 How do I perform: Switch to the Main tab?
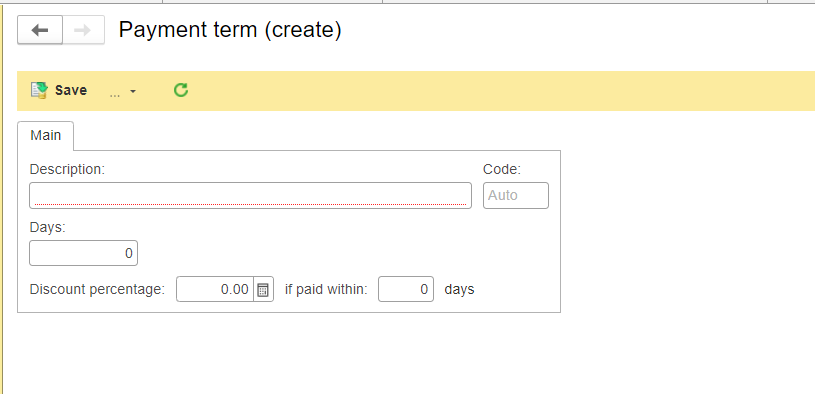pos(46,136)
